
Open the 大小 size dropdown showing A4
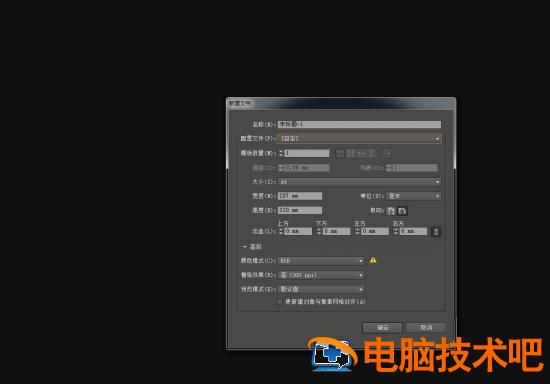(x=359, y=182)
